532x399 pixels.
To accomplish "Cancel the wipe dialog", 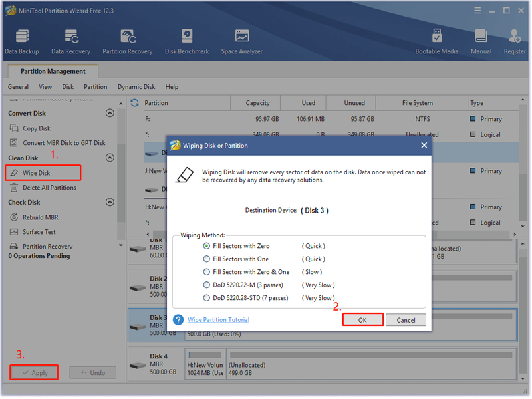I will point(406,320).
